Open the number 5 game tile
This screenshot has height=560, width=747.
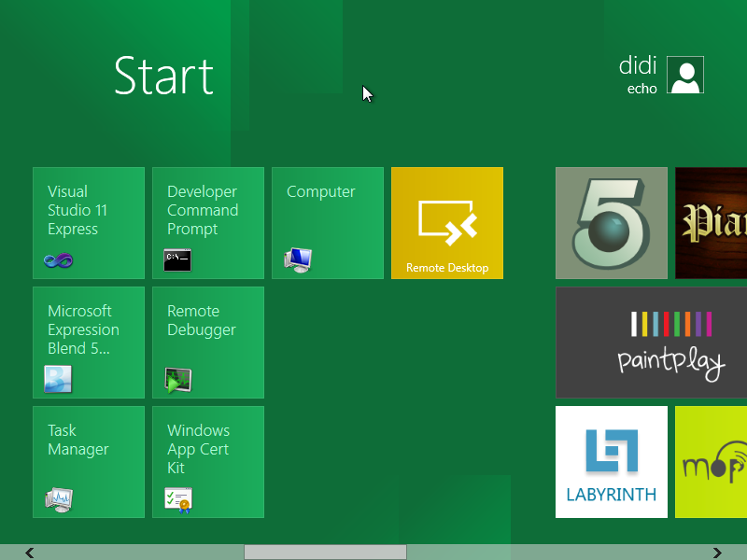pyautogui.click(x=612, y=223)
